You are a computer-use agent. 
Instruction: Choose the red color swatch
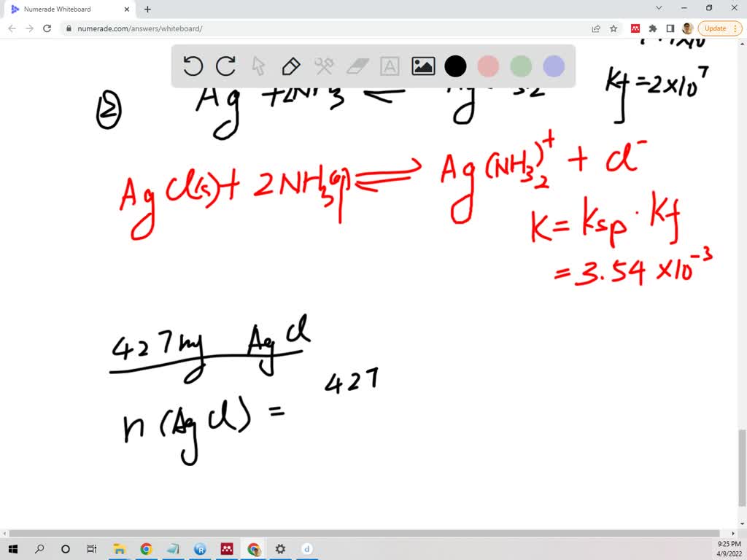click(x=488, y=66)
